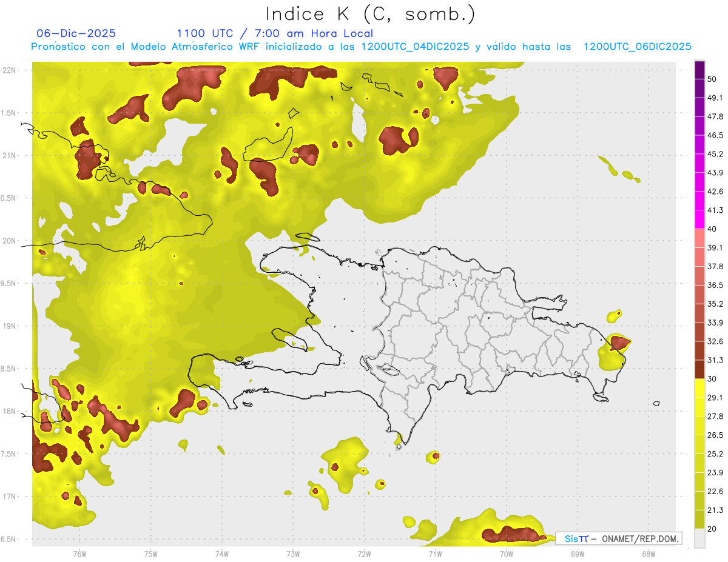Click the colorbar value "49.1"
Viewport: 728px width, 562px height.
[715, 98]
